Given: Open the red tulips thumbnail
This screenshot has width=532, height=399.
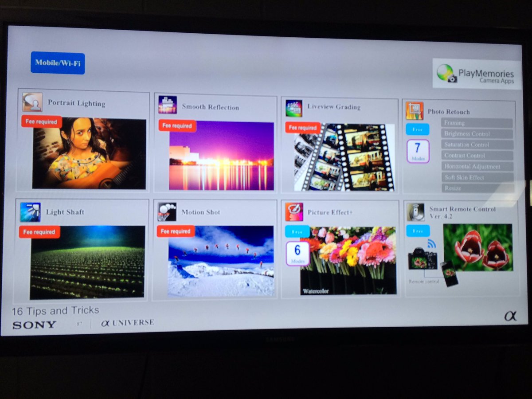Looking at the screenshot, I should click(x=478, y=247).
